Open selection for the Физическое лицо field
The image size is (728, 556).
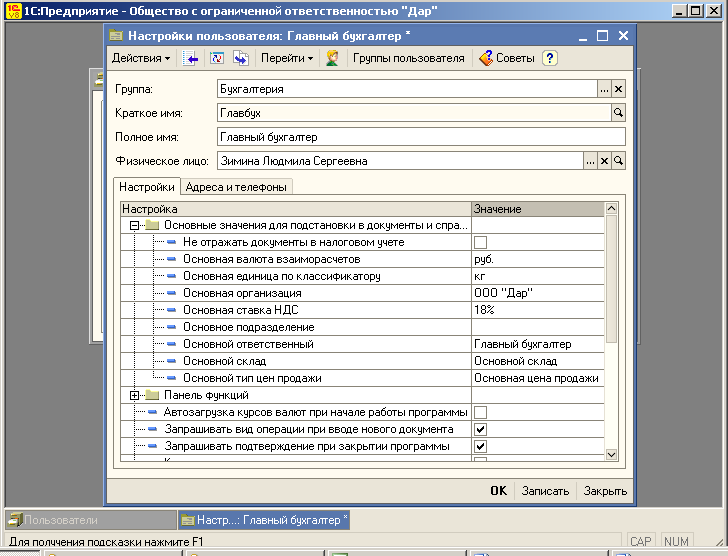point(590,161)
